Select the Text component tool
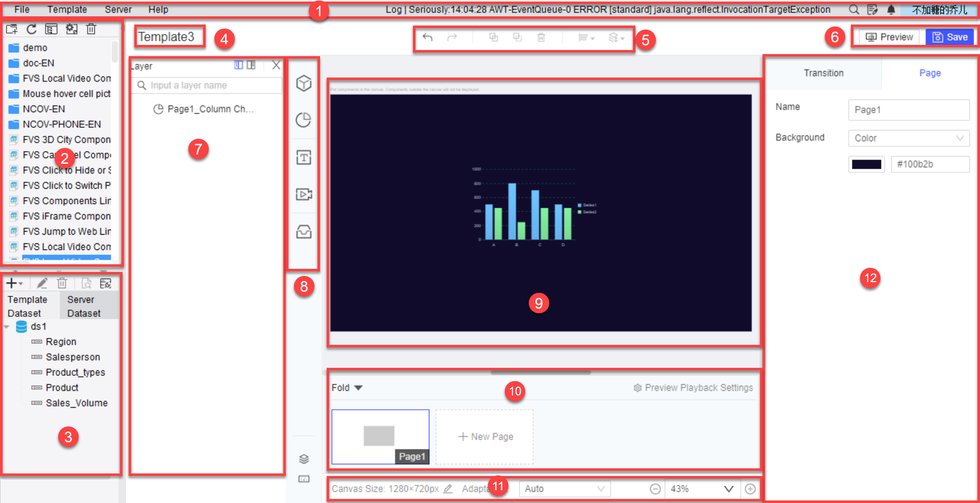 [x=304, y=157]
